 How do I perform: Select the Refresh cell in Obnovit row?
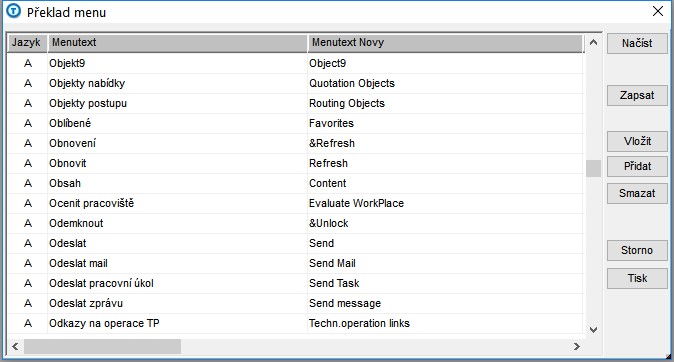coord(445,163)
